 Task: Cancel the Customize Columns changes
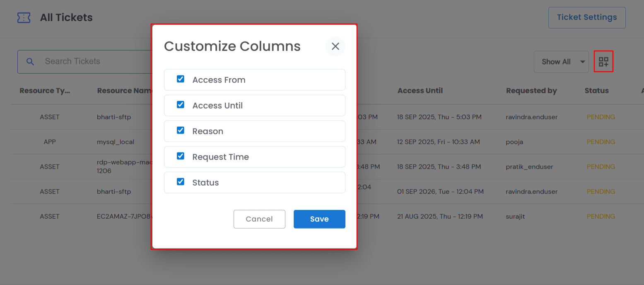pos(259,219)
